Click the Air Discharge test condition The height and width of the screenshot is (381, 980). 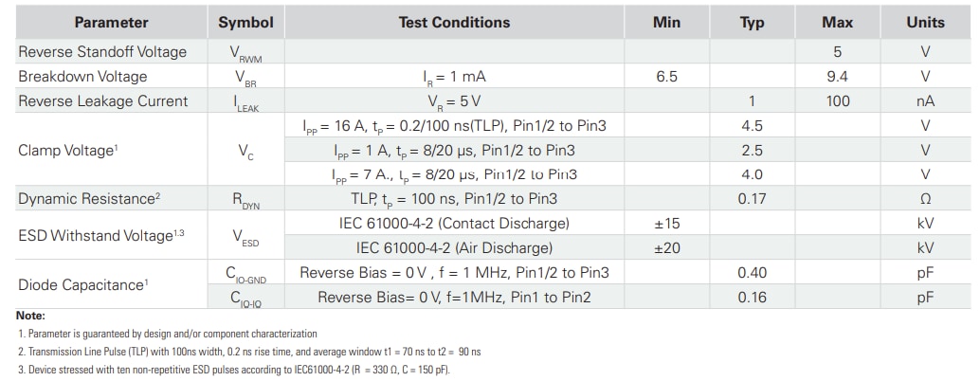click(454, 248)
